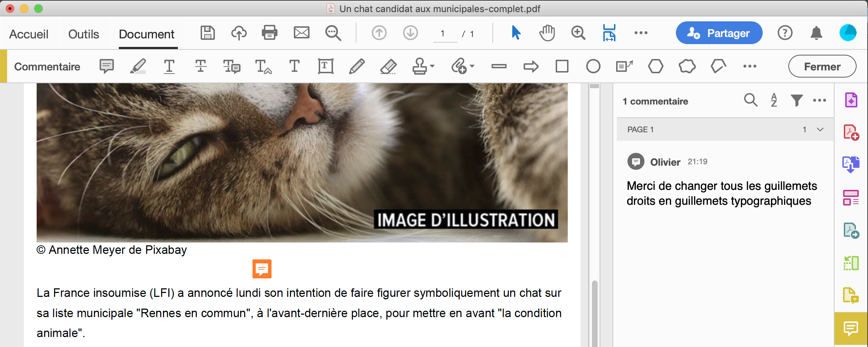
Task: Click the zoom in magnifier tool
Action: coord(578,33)
